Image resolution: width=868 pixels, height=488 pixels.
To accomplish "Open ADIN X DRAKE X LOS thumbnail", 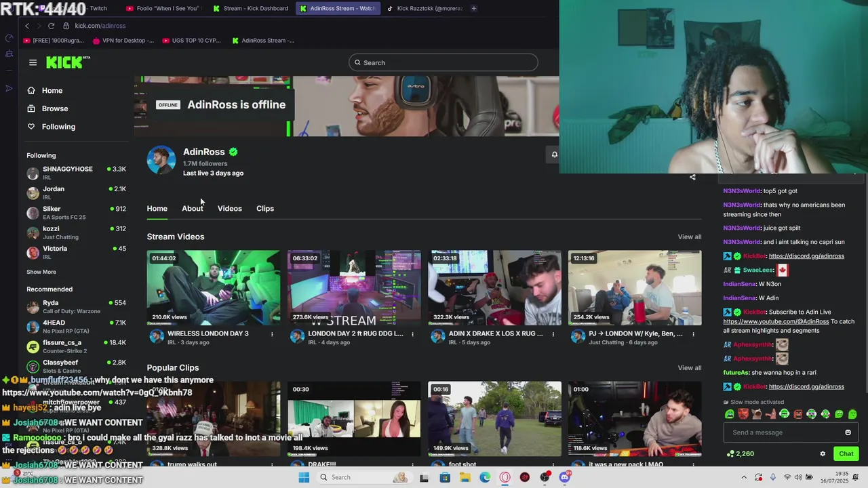I will pos(494,287).
